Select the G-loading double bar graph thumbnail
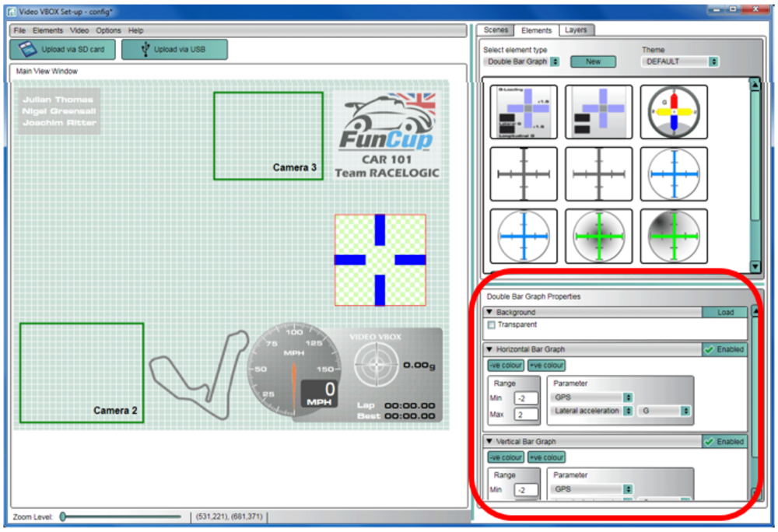 click(524, 112)
